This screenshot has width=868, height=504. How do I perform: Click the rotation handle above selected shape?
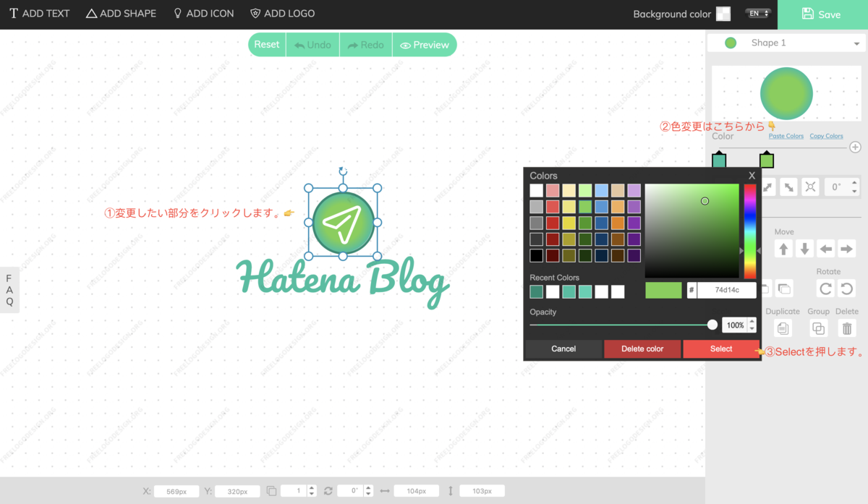(x=343, y=171)
